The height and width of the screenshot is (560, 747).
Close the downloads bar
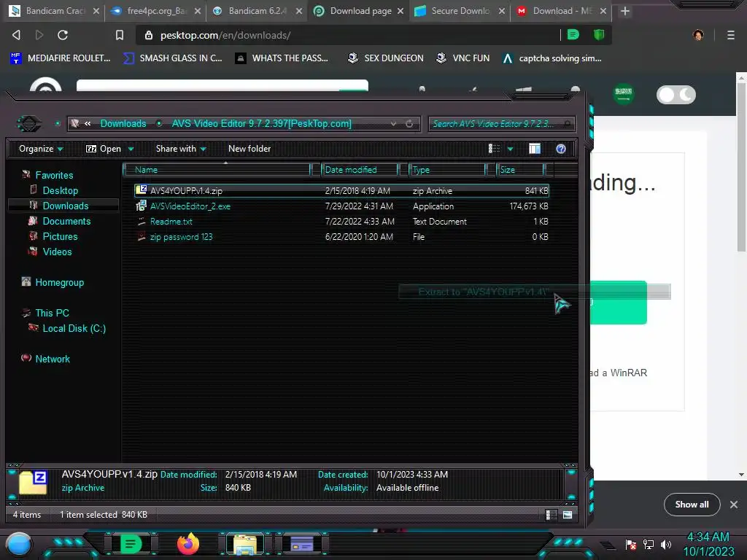coord(734,505)
